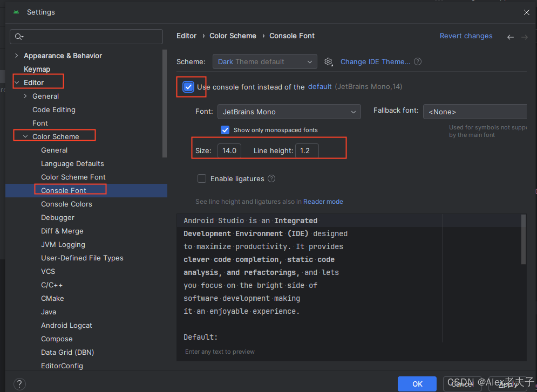Click the settings search field
Image resolution: width=537 pixels, height=392 pixels.
[86, 37]
